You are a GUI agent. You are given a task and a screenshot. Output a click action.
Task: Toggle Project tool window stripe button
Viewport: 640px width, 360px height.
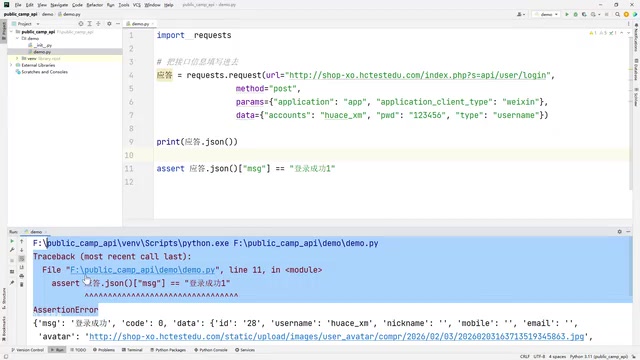click(x=4, y=31)
